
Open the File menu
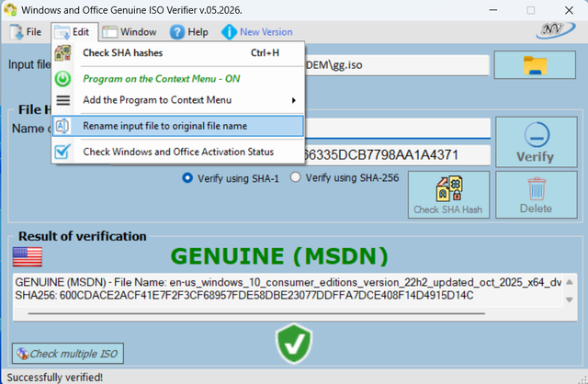25,32
